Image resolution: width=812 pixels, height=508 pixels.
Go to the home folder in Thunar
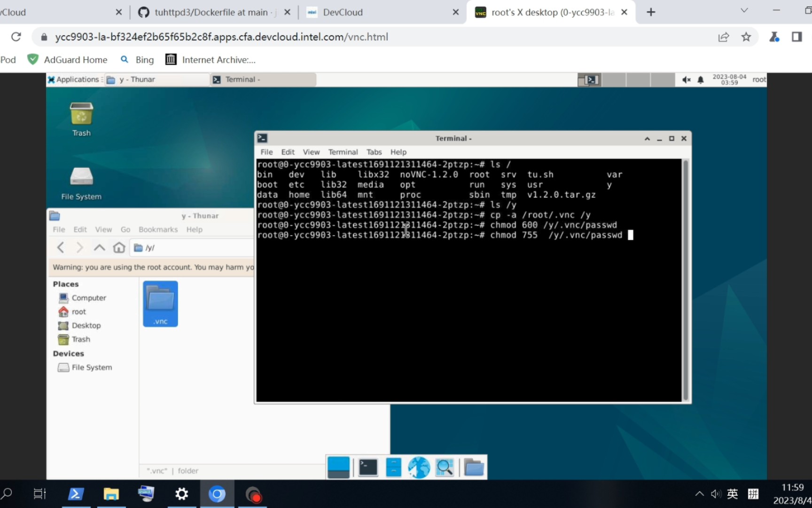coord(119,247)
